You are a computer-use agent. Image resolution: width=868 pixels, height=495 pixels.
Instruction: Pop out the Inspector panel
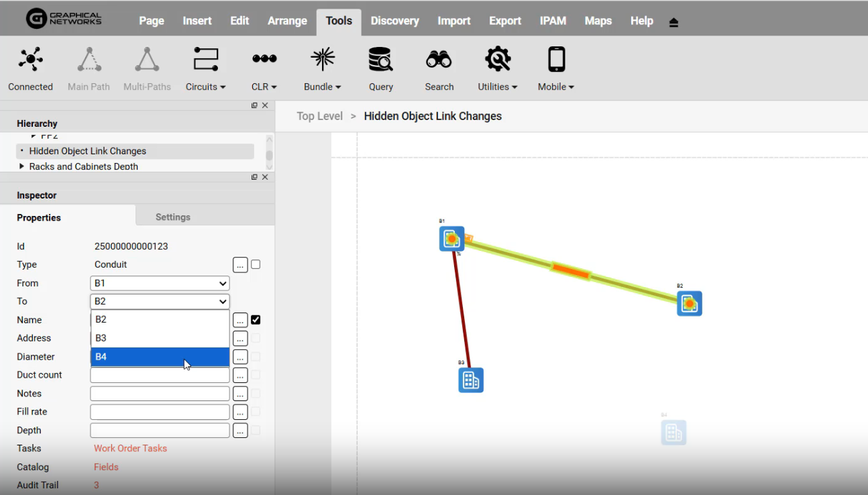254,177
